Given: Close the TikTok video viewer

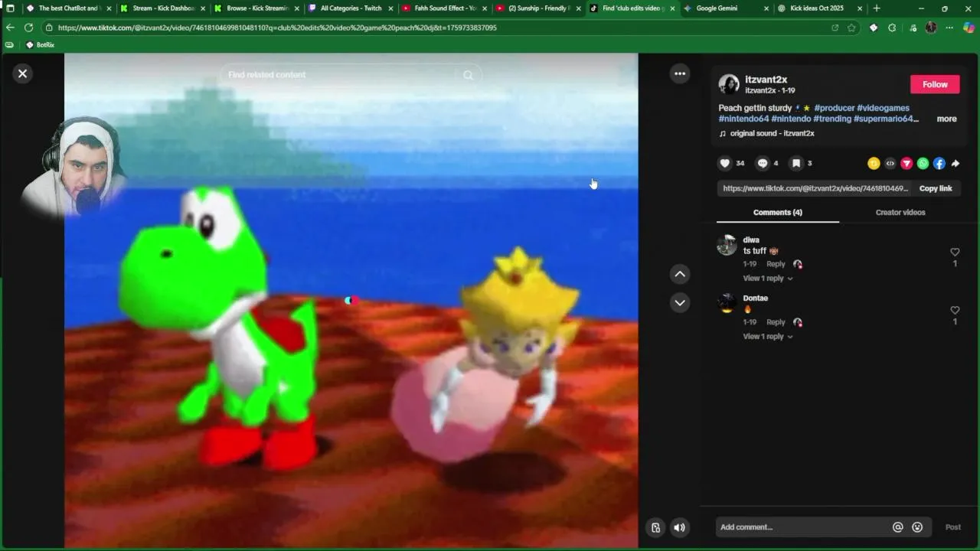Looking at the screenshot, I should [22, 73].
